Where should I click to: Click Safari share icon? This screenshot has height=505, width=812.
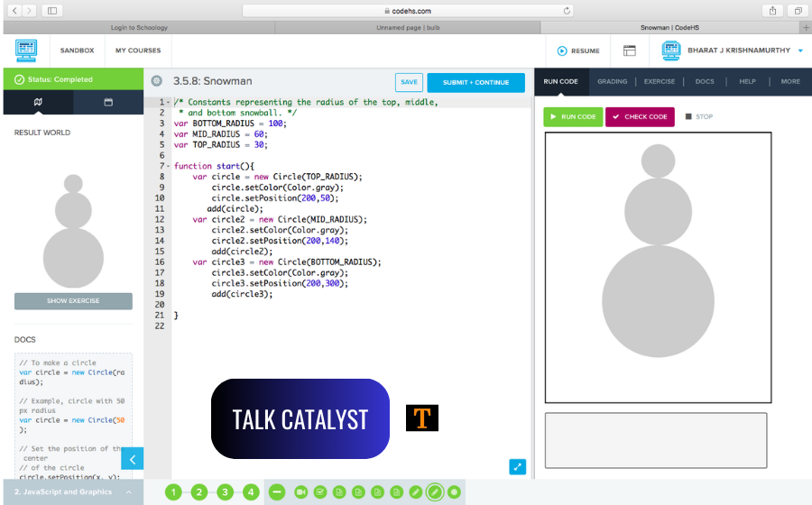773,11
